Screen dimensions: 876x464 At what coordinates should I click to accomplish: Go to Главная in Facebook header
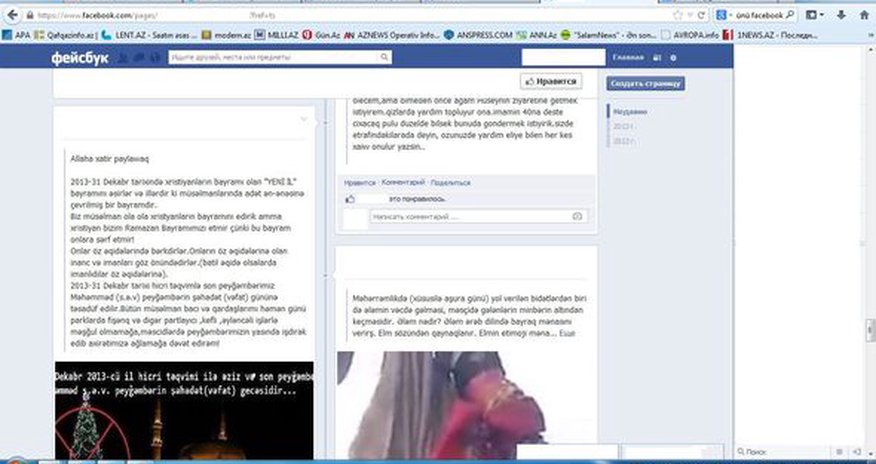(629, 58)
